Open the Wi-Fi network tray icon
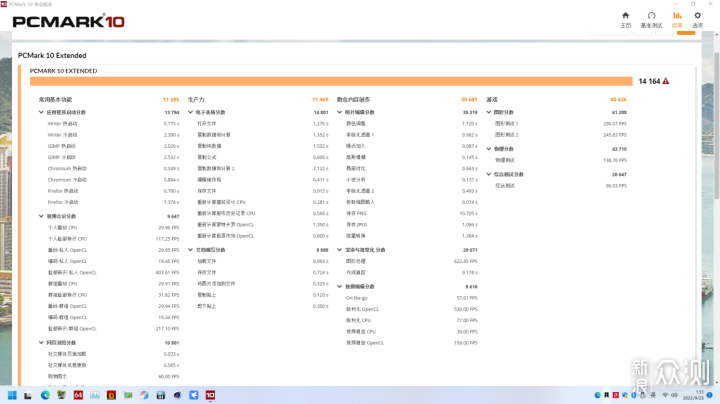The width and height of the screenshot is (720, 404). tap(665, 395)
